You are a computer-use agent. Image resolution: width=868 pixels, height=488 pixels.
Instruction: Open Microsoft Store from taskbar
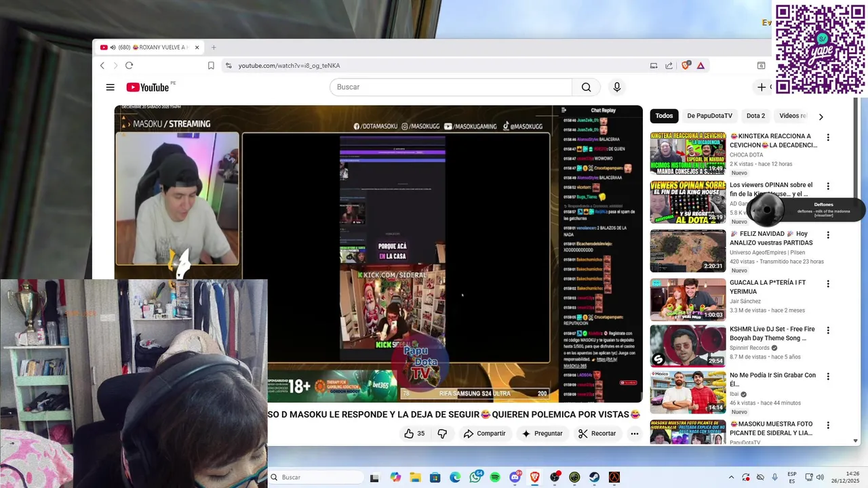pyautogui.click(x=435, y=477)
